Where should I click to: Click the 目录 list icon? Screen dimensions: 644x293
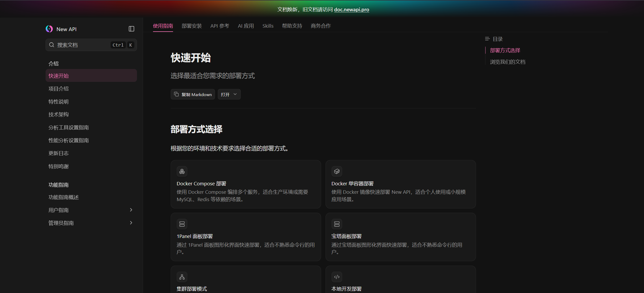[x=487, y=39]
